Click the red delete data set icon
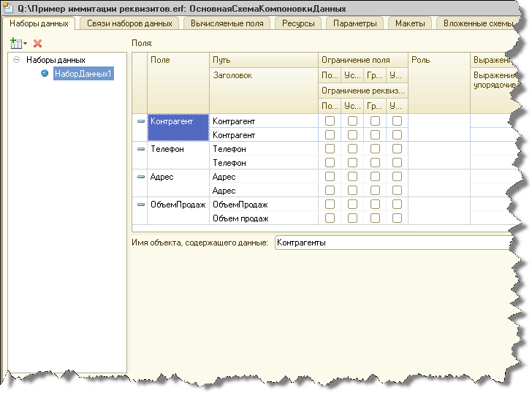Viewport: 532px width, 393px height. [x=38, y=44]
